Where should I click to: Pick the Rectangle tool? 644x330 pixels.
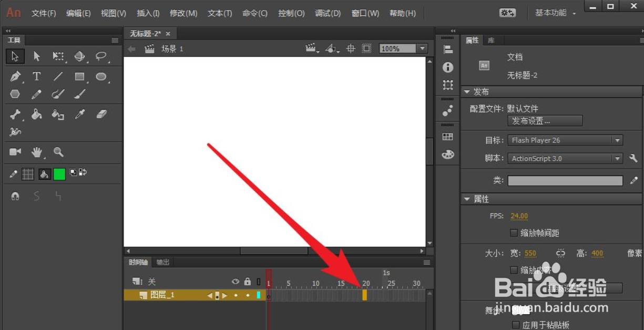pyautogui.click(x=79, y=77)
